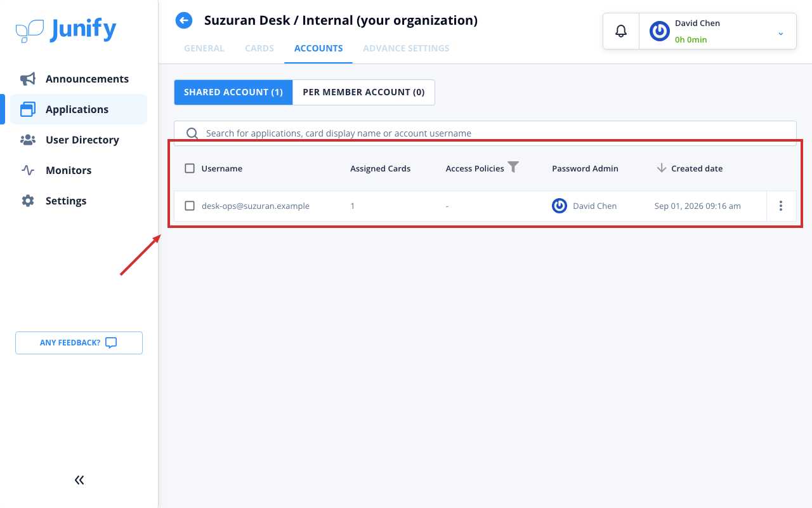Click the Sep 01, 2026 created date
This screenshot has height=508, width=812.
(698, 206)
